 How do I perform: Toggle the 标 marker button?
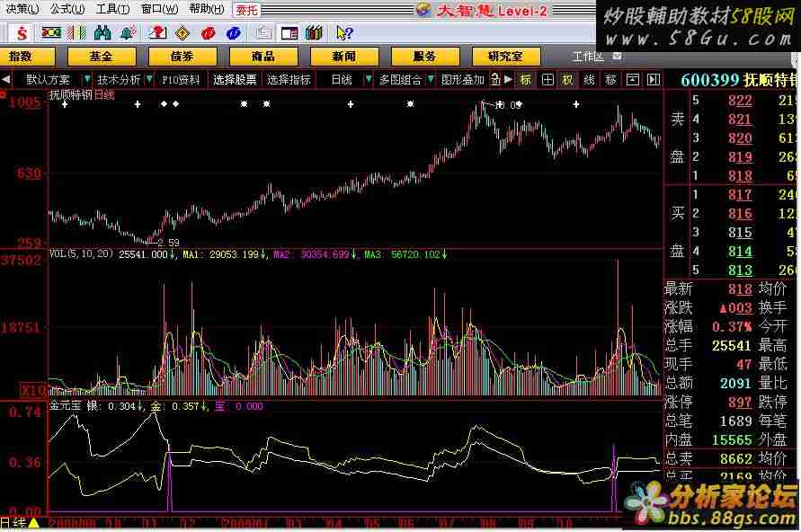pos(526,80)
